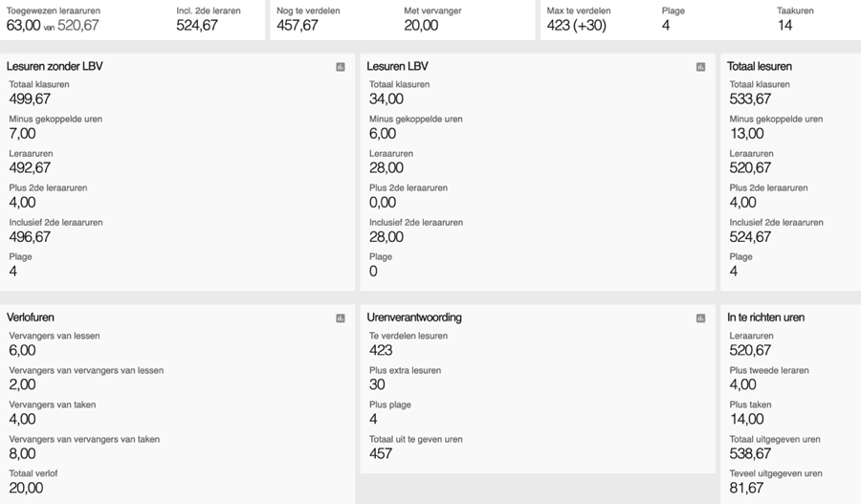Screen dimensions: 861x504
Task: Select the Met vervanger value 20,00
Action: (421, 26)
